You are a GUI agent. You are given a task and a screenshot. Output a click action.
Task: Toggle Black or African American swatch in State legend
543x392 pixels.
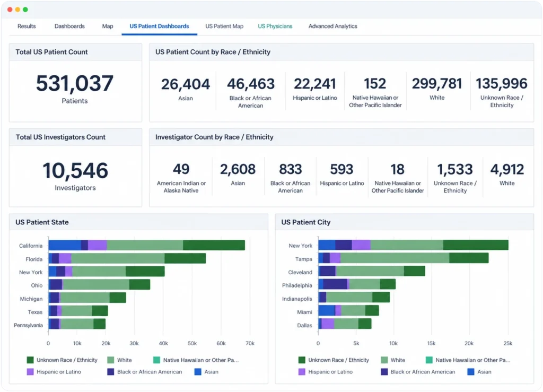pos(110,372)
